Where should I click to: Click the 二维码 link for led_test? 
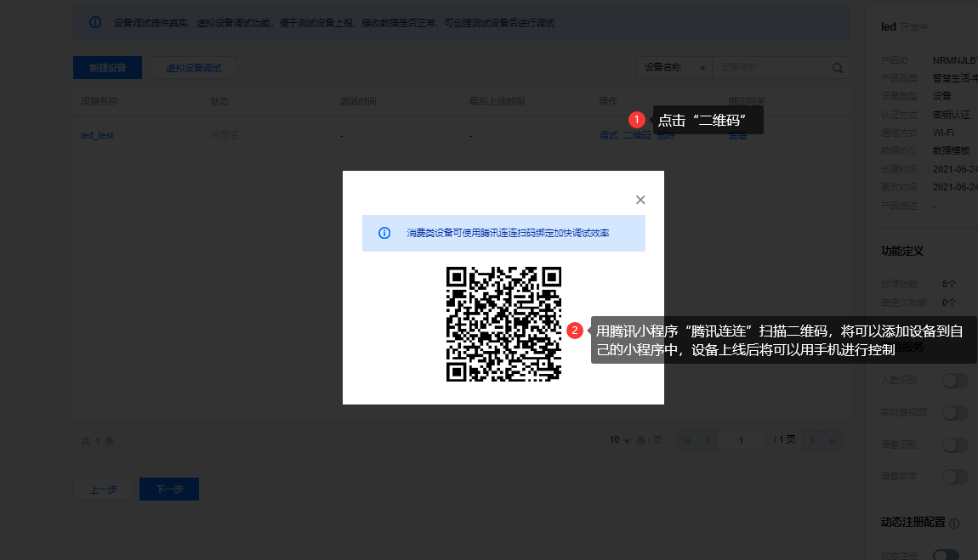pos(637,135)
